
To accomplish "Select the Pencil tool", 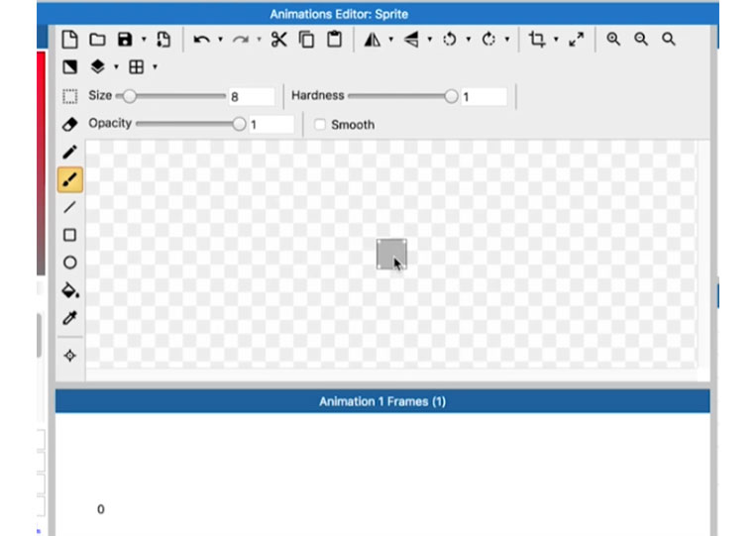I will pyautogui.click(x=70, y=153).
